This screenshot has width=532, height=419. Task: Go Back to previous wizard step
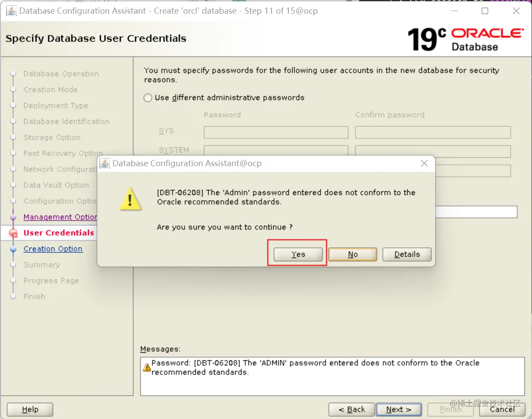[x=352, y=409]
